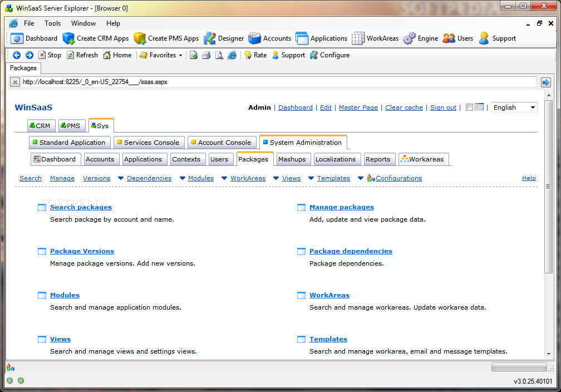Toggle the plain view checkbox near Sign out
The width and height of the screenshot is (561, 392).
pyautogui.click(x=469, y=107)
